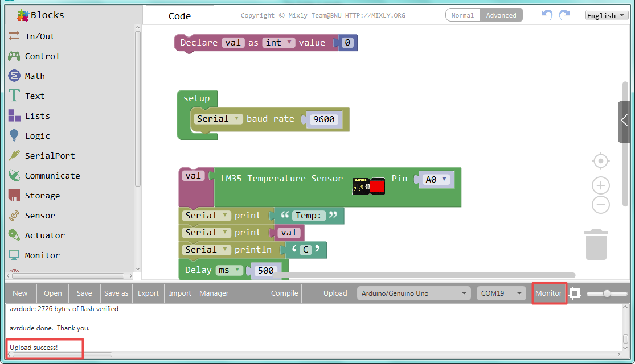Image resolution: width=635 pixels, height=364 pixels.
Task: Click the trash can icon
Action: [596, 245]
